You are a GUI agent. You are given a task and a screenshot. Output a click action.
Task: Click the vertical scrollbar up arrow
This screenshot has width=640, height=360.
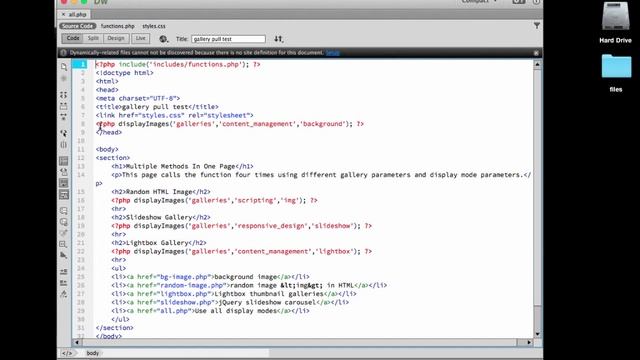pyautogui.click(x=537, y=64)
